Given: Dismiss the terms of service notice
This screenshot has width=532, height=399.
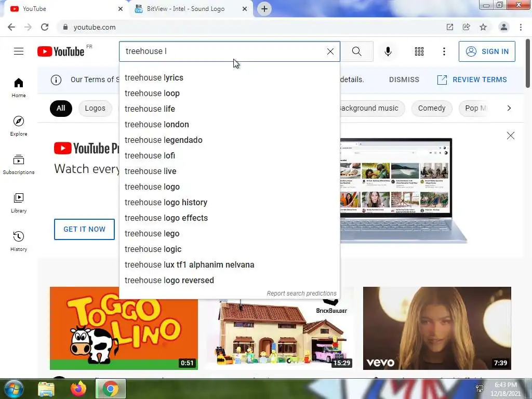Looking at the screenshot, I should coord(404,79).
